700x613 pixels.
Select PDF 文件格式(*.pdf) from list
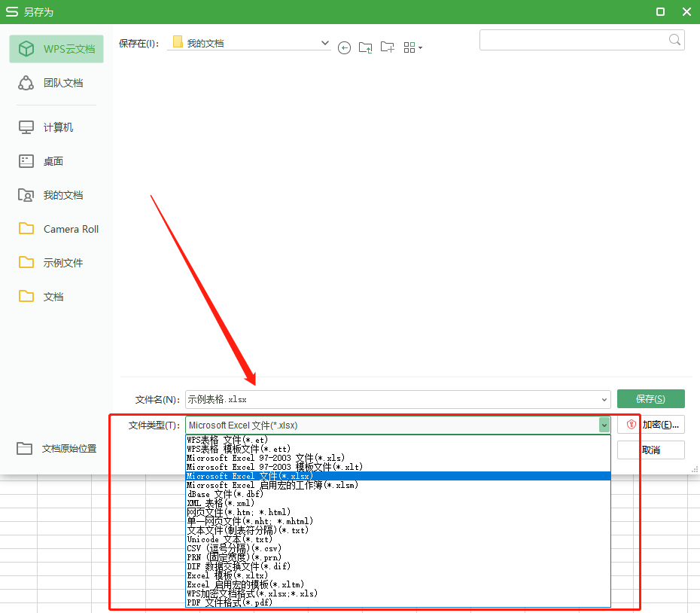coord(230,602)
